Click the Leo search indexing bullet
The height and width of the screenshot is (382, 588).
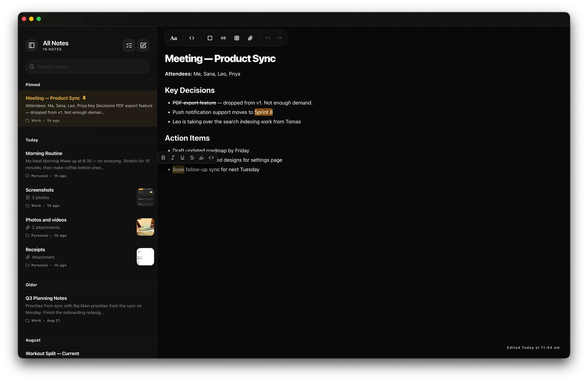coord(236,122)
